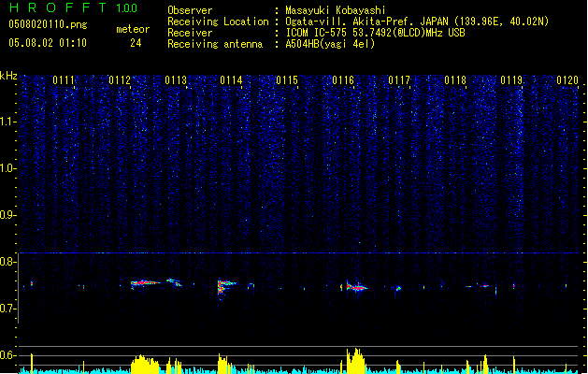Click the 0.6 kHz axis label
588x374 pixels.
(8, 355)
